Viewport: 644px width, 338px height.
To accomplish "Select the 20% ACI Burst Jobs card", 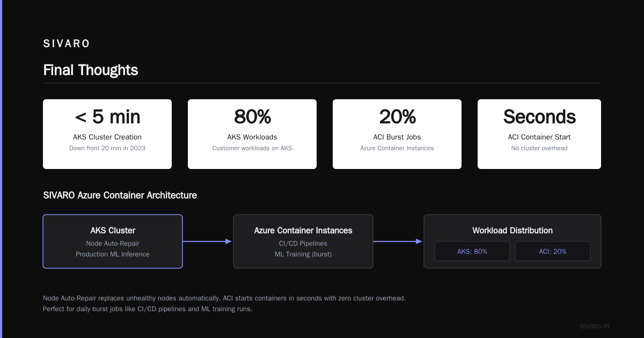I will (x=397, y=134).
